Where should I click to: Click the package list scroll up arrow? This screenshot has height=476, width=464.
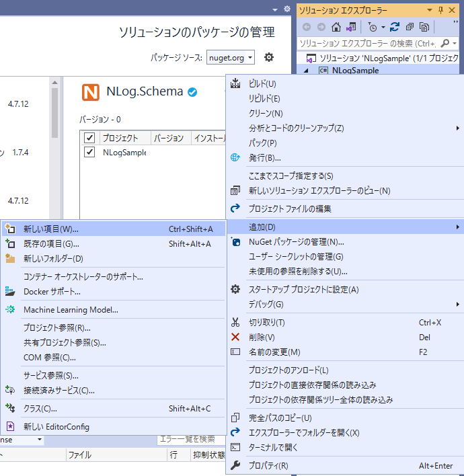point(54,82)
